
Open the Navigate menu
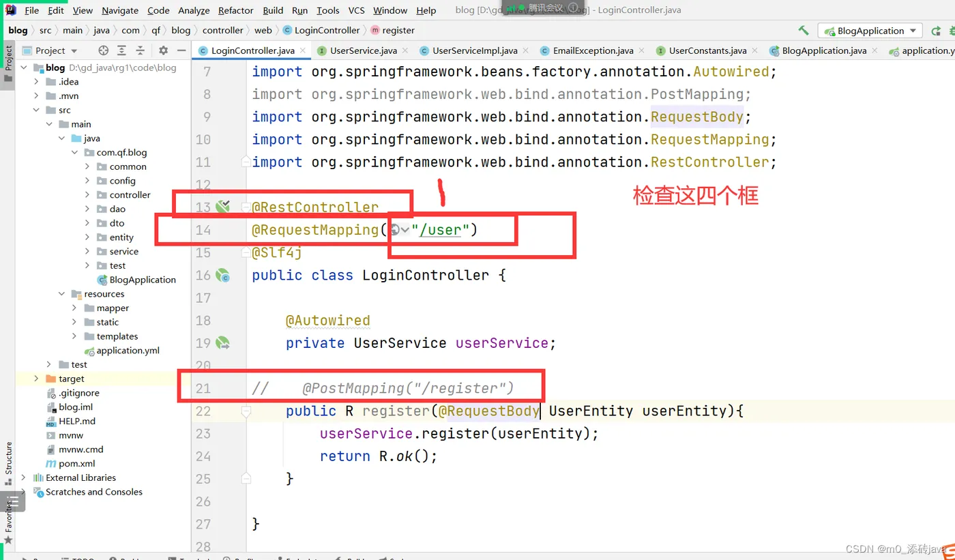[x=120, y=10]
